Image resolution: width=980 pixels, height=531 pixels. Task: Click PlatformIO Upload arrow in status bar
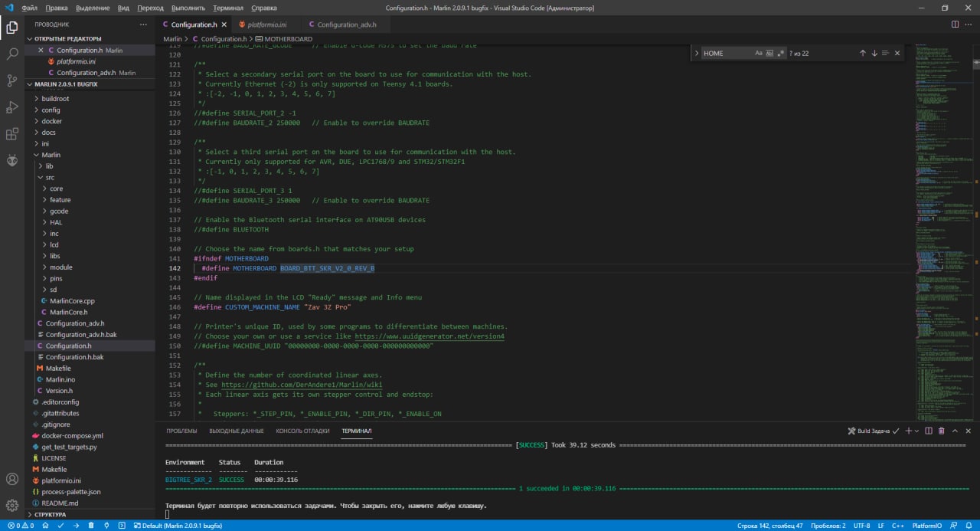coord(76,526)
